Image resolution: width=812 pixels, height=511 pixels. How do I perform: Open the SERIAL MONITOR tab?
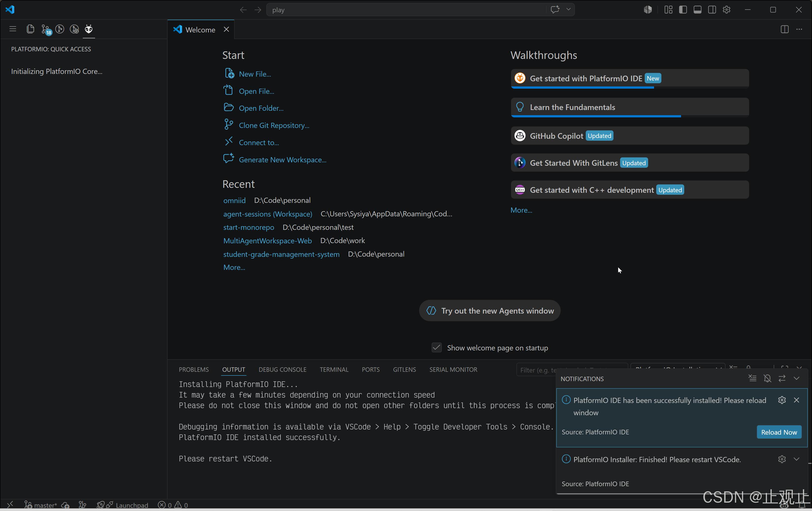coord(453,369)
